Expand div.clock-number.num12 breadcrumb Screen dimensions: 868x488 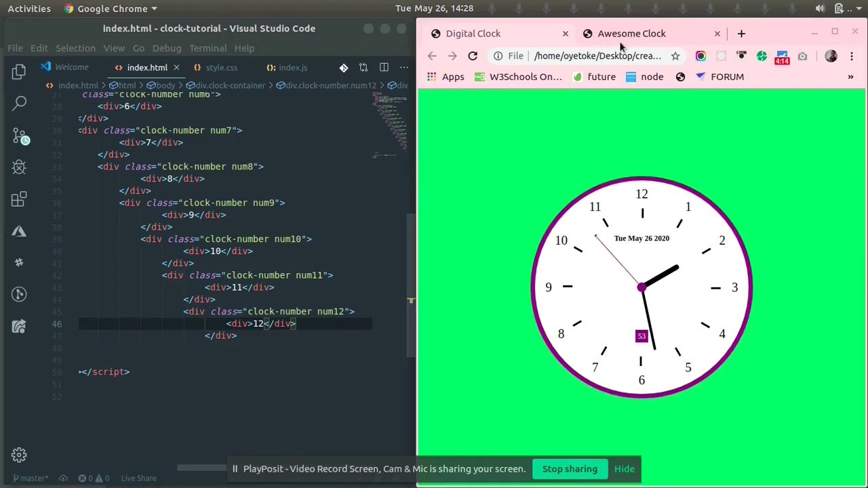click(326, 85)
